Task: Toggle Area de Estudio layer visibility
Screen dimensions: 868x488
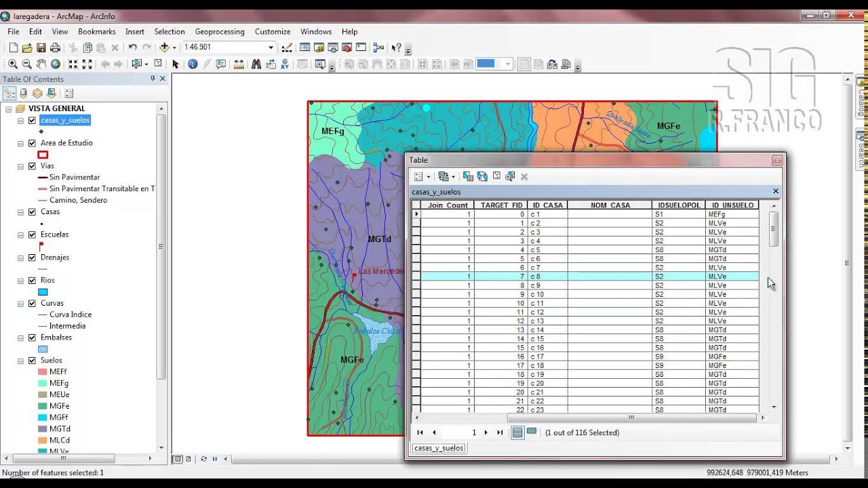Action: (x=32, y=143)
